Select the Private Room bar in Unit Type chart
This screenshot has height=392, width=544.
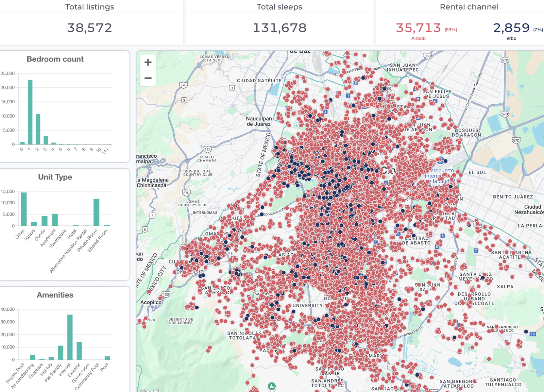pos(97,212)
